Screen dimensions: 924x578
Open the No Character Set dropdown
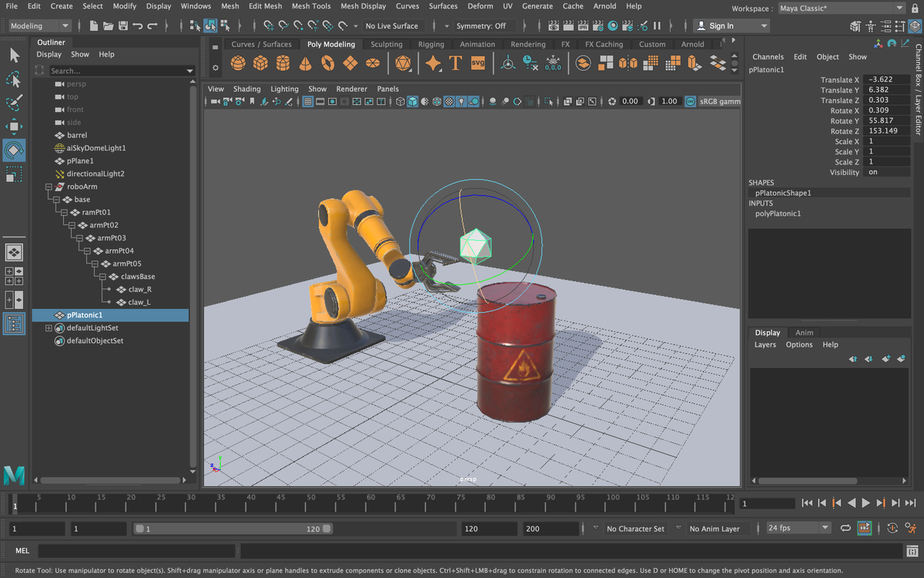click(634, 529)
